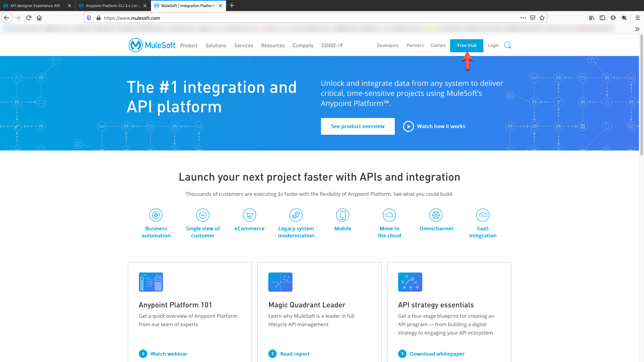Viewport: 644px width, 362px height.
Task: Click the eCommerce shopping cart icon
Action: click(249, 215)
